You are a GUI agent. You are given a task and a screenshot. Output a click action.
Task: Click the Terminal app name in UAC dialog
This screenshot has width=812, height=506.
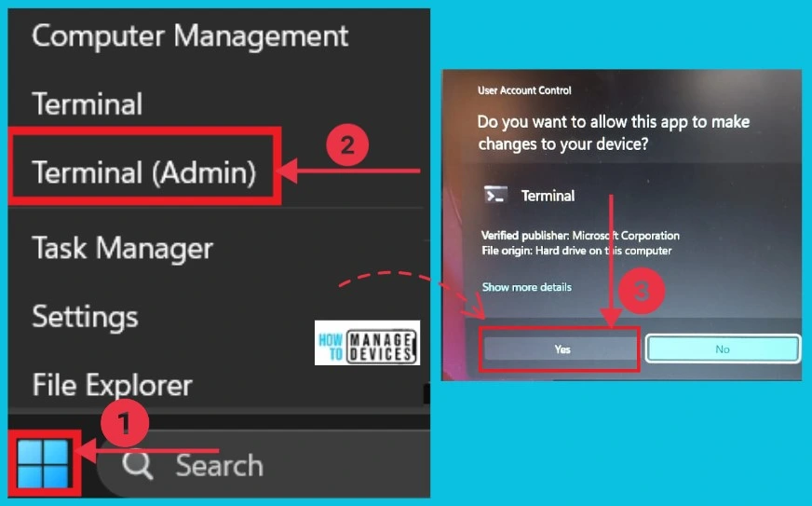(548, 196)
